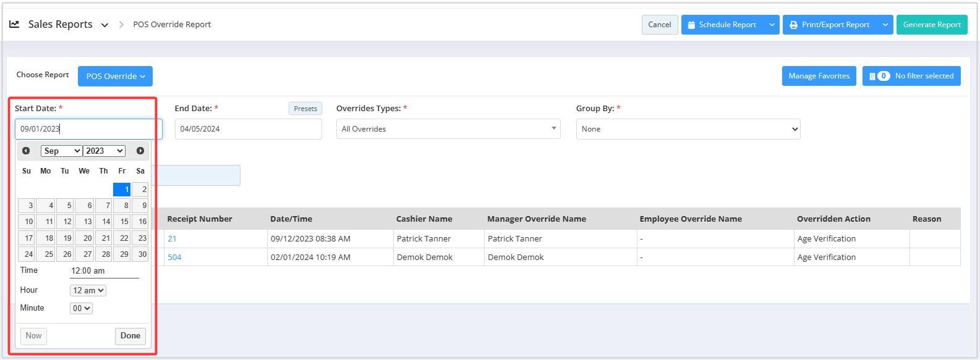This screenshot has width=980, height=360.
Task: Click the Schedule Report calendar icon
Action: (x=691, y=25)
